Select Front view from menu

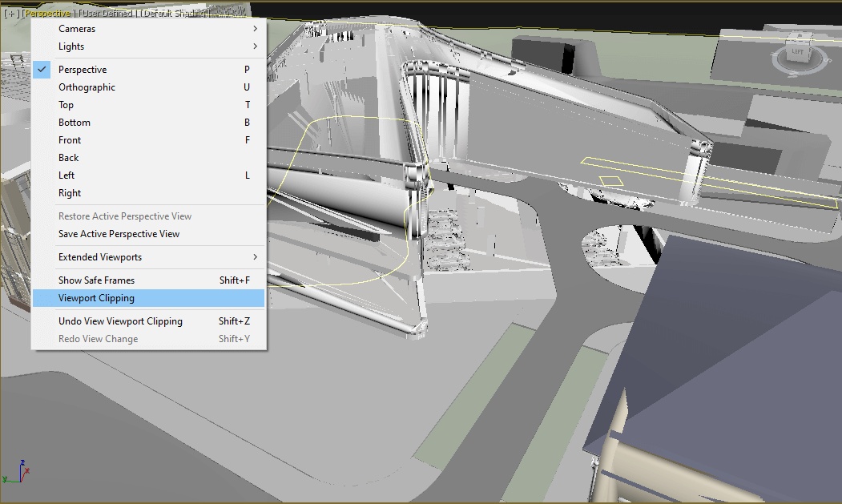click(x=70, y=140)
